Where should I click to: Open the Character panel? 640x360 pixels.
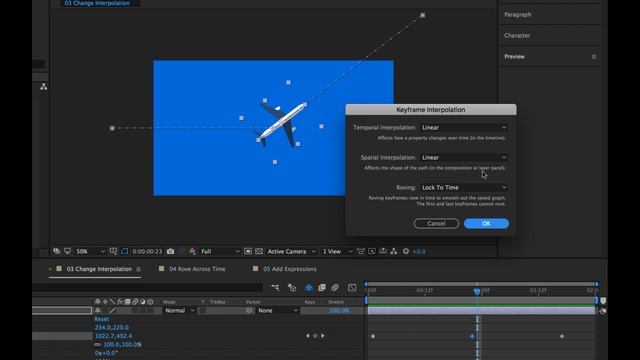pyautogui.click(x=517, y=36)
